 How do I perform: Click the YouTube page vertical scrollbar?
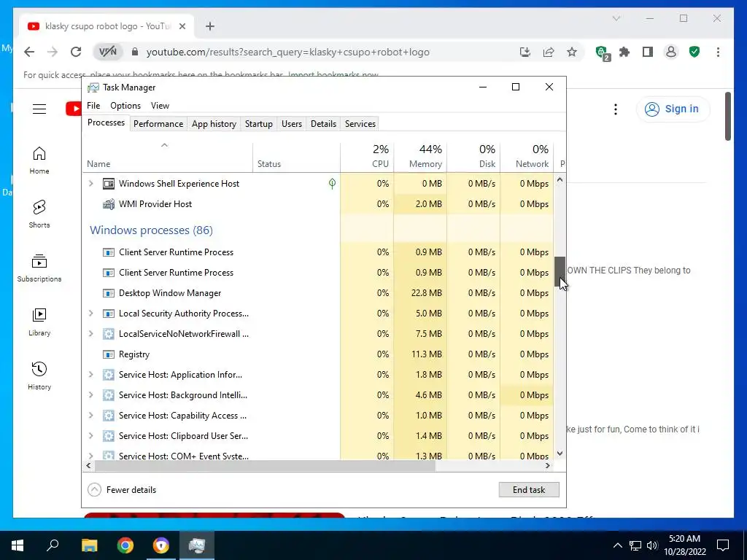pos(728,116)
